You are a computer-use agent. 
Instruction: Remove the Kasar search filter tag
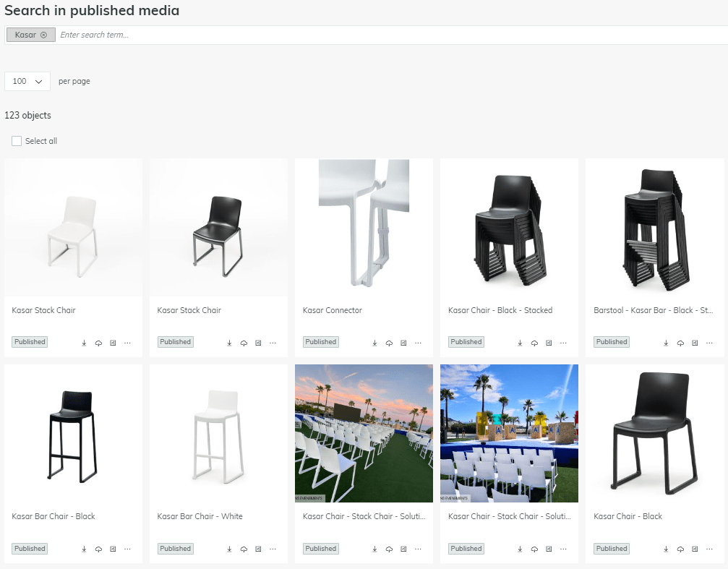click(43, 35)
